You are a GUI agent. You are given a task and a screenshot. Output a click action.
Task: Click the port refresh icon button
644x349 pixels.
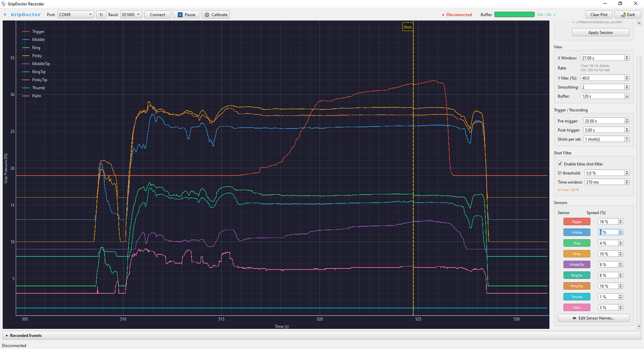pyautogui.click(x=101, y=14)
